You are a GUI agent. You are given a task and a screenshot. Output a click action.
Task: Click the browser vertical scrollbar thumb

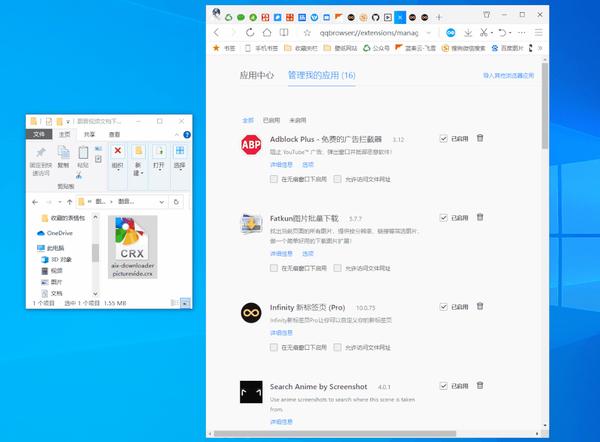point(545,106)
